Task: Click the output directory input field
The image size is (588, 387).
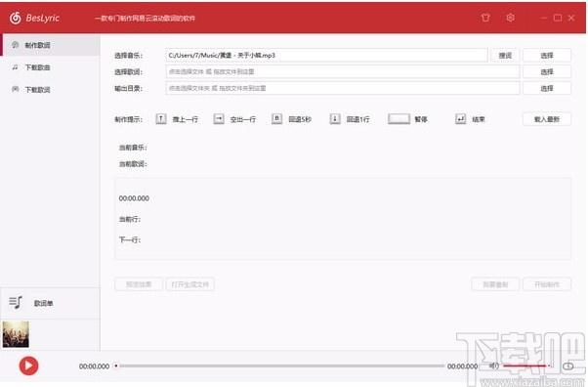Action: pyautogui.click(x=343, y=88)
